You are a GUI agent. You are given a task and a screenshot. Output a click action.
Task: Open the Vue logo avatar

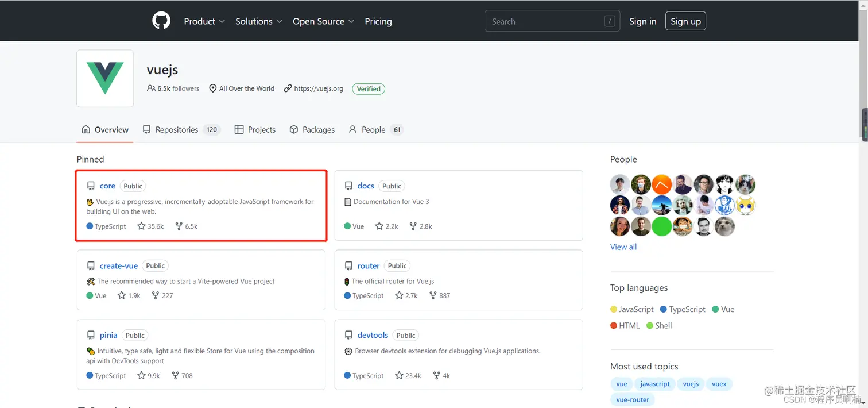[x=105, y=78]
